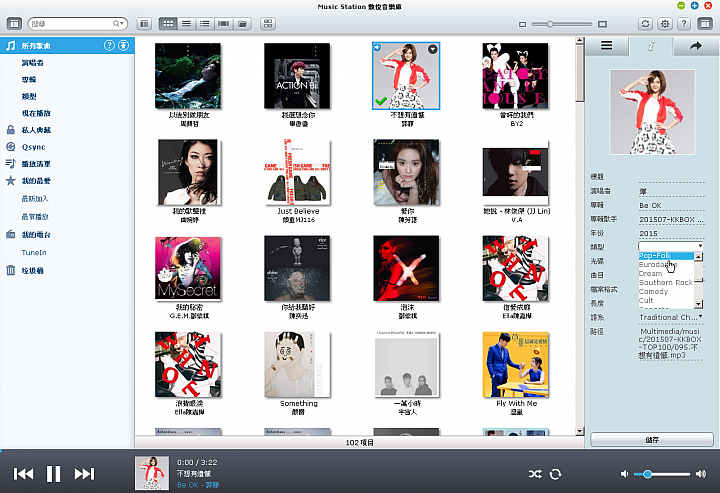
Task: Select Southern Rock from genre list
Action: click(665, 282)
